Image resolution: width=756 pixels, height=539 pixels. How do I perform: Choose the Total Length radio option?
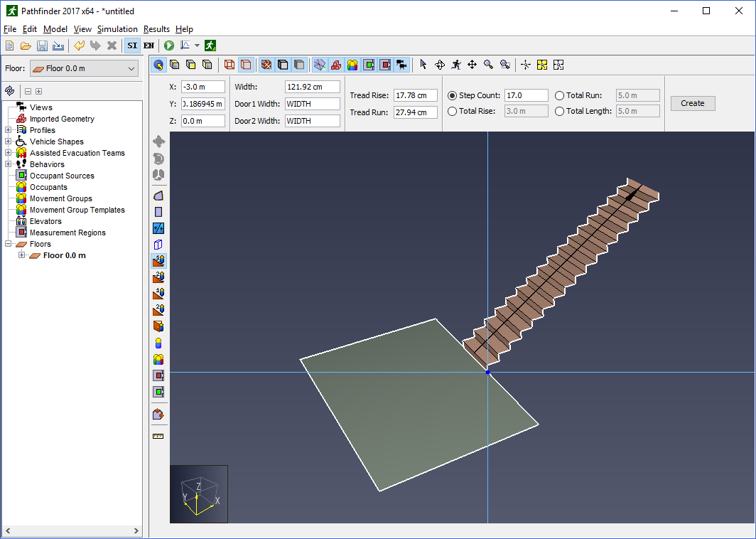pyautogui.click(x=559, y=111)
